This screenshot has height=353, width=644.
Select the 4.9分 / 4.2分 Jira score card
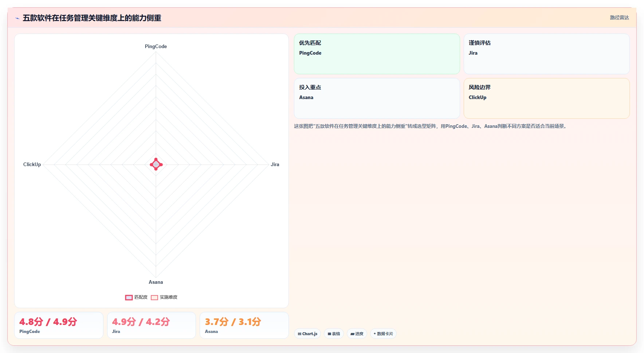point(152,325)
